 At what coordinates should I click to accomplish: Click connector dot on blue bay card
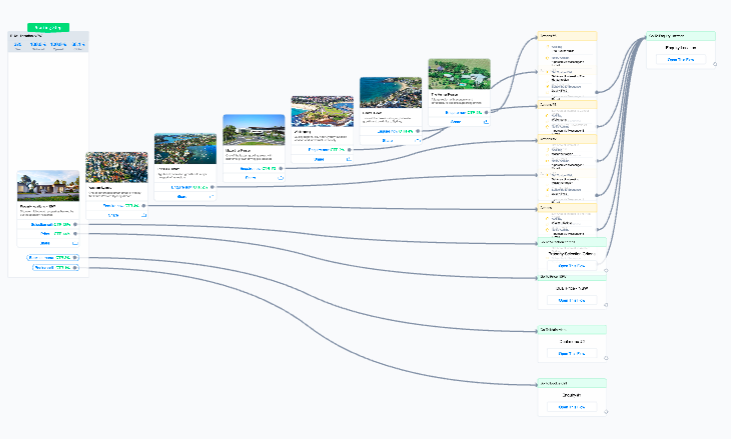click(x=418, y=131)
